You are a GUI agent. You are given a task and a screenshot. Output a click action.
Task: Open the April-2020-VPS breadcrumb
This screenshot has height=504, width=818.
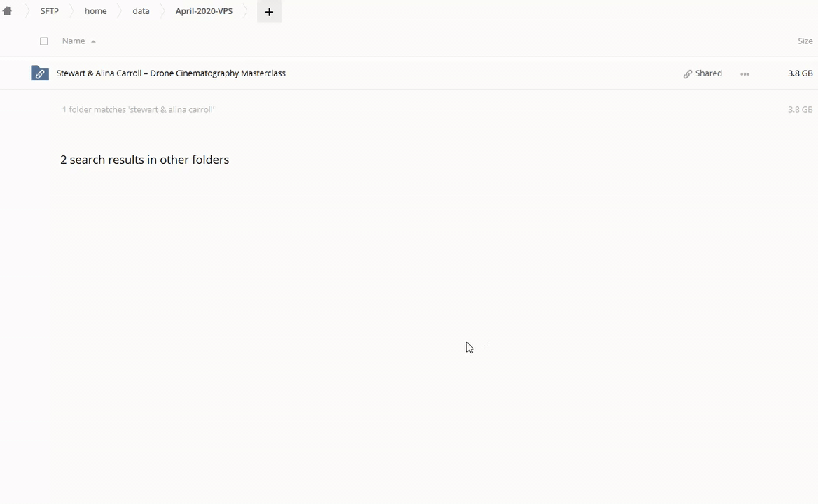204,11
